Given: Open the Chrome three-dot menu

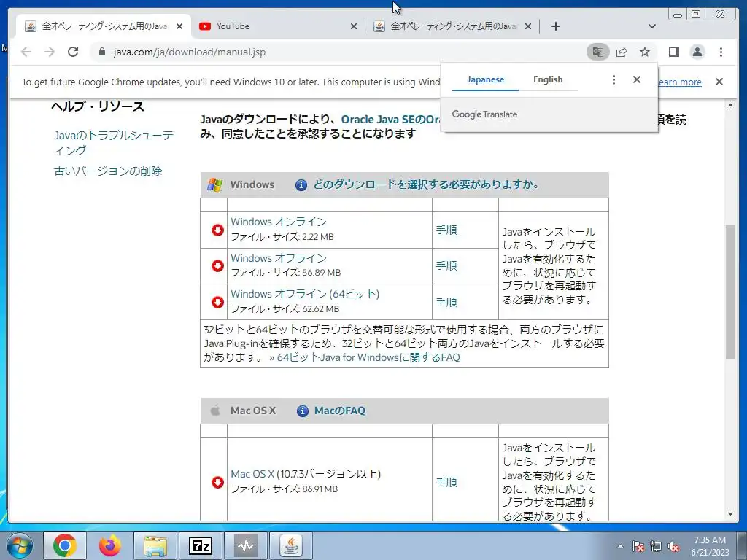Looking at the screenshot, I should tap(721, 52).
